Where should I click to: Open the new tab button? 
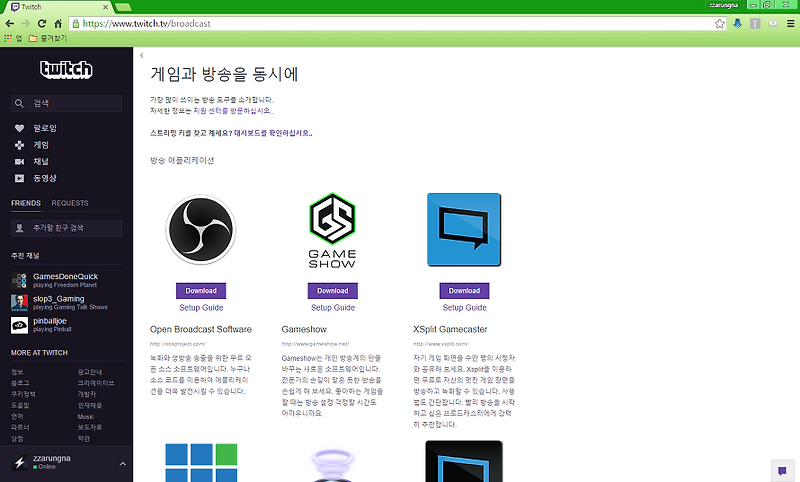(123, 7)
